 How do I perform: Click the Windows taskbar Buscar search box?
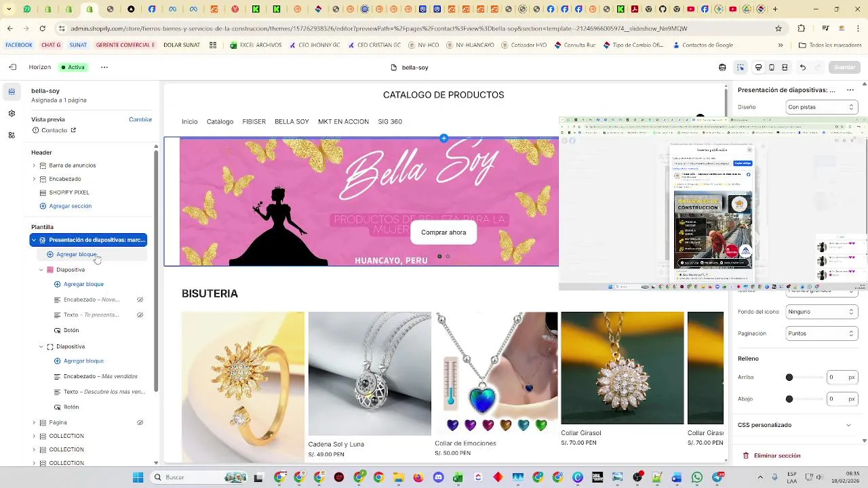pos(198,477)
